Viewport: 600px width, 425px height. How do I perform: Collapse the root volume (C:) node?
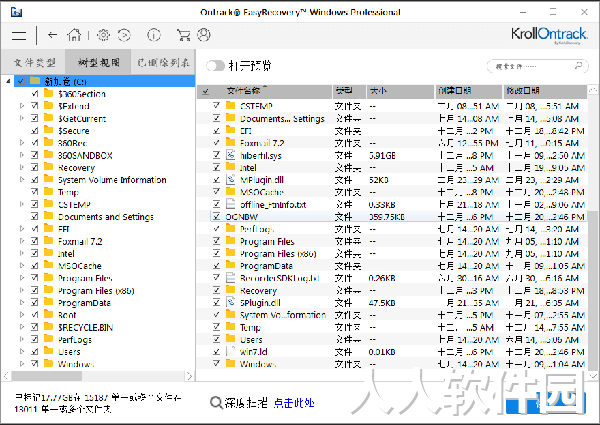8,81
